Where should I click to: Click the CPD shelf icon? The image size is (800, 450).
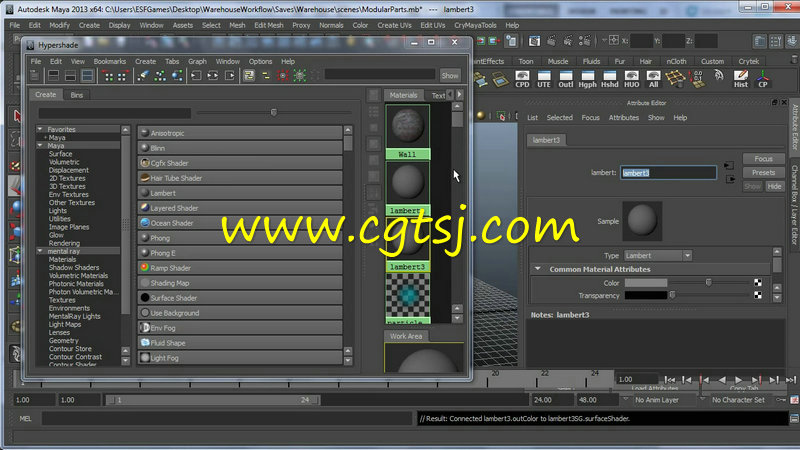(x=522, y=79)
